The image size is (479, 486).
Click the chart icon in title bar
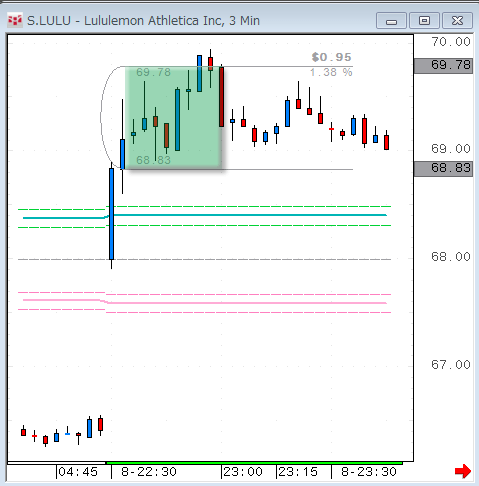[15, 21]
